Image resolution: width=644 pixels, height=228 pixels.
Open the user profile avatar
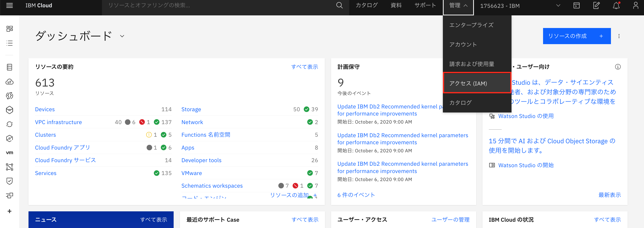coord(636,6)
